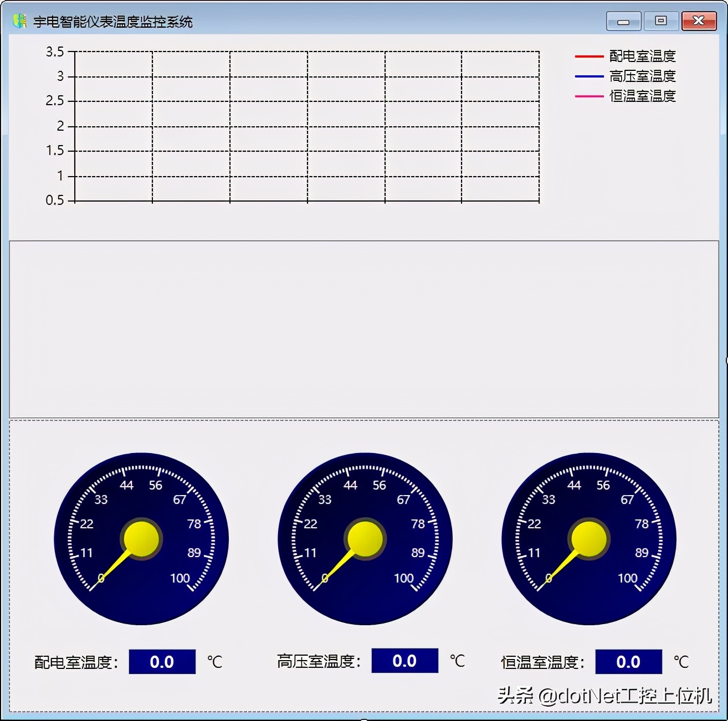Minimize the temperature monitoring window

click(623, 22)
